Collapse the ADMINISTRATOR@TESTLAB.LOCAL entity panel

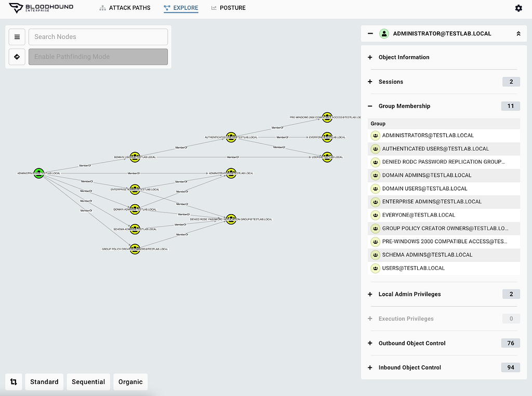click(x=370, y=33)
